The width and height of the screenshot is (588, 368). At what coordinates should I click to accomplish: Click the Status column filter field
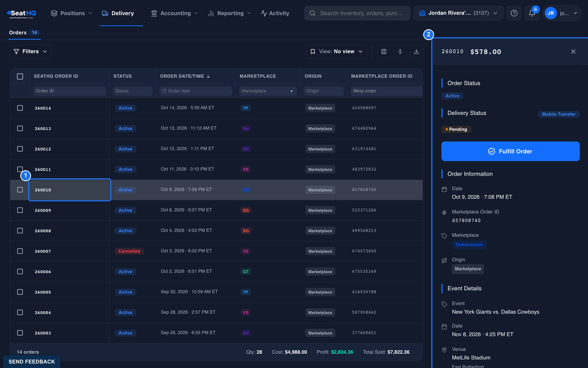(132, 91)
